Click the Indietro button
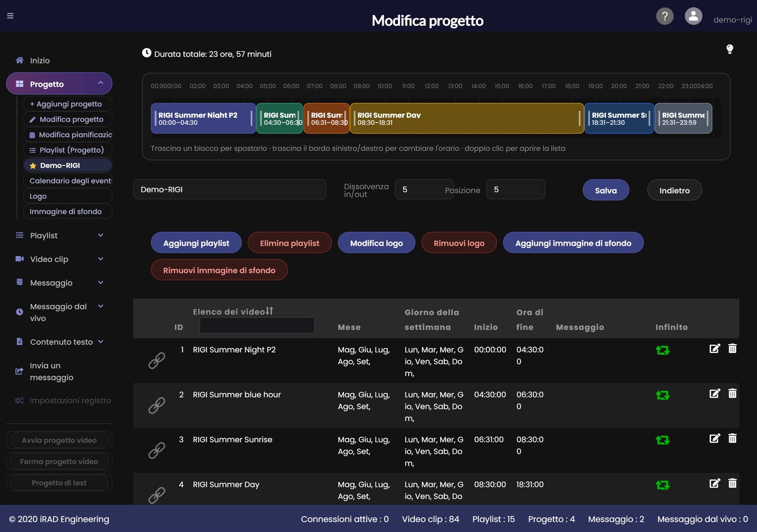757x532 pixels. point(674,190)
